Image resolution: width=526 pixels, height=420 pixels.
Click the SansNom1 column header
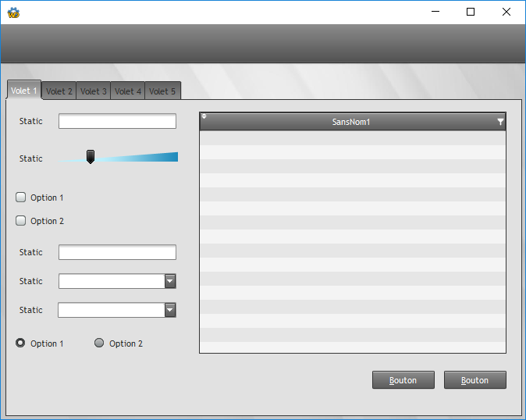coord(351,123)
